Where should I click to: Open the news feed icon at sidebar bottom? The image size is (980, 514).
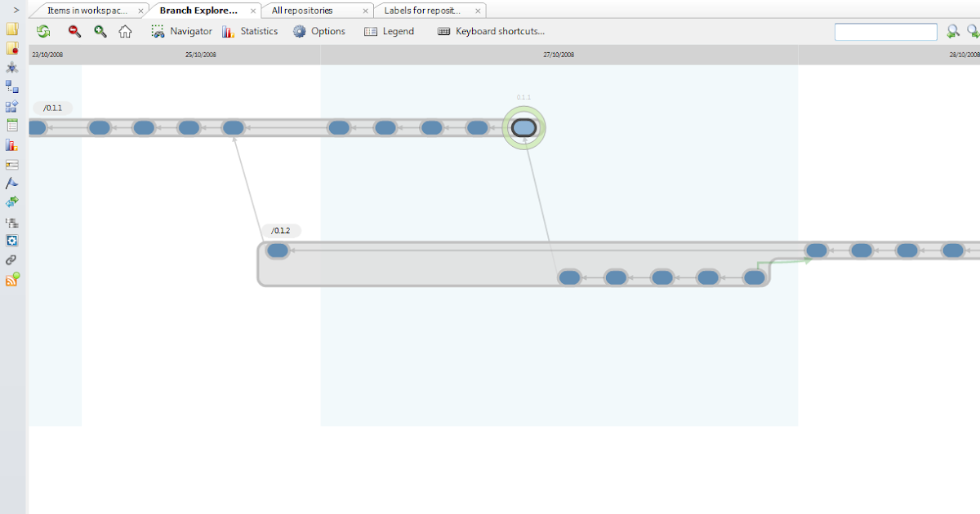(x=11, y=280)
